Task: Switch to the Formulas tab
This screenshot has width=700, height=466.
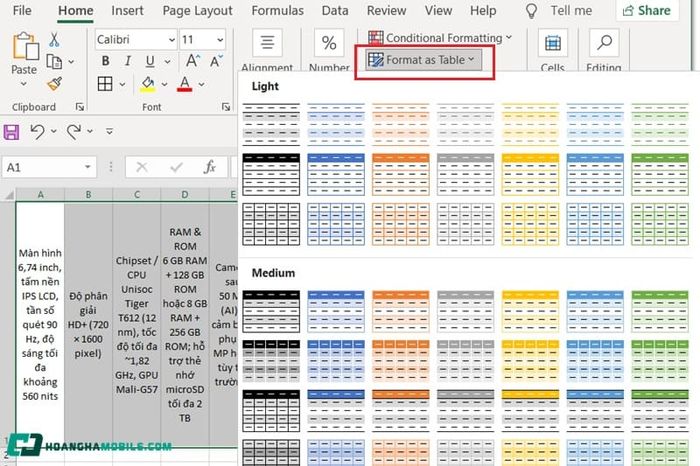Action: pyautogui.click(x=277, y=11)
